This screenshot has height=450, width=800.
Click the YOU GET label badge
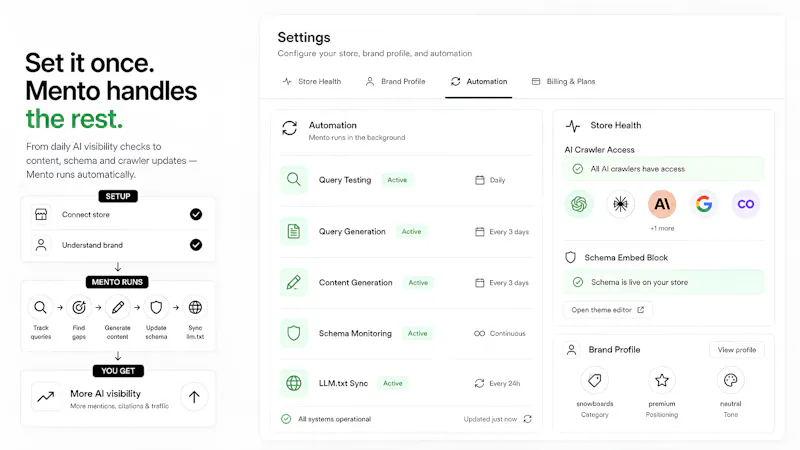[x=118, y=371]
